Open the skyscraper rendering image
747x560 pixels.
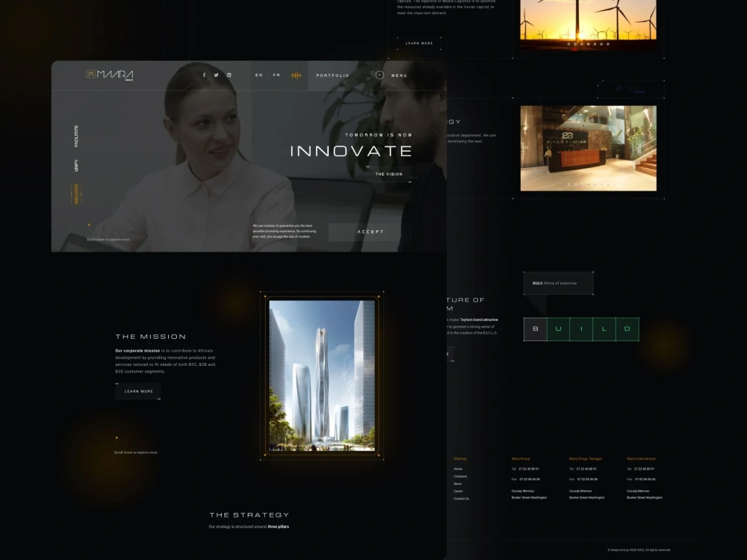pyautogui.click(x=322, y=376)
